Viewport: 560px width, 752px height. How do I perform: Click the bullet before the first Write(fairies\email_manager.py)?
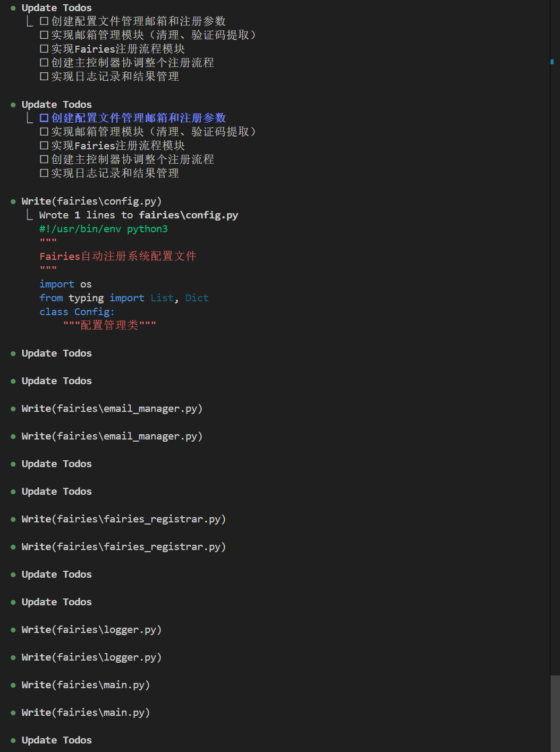coord(13,409)
